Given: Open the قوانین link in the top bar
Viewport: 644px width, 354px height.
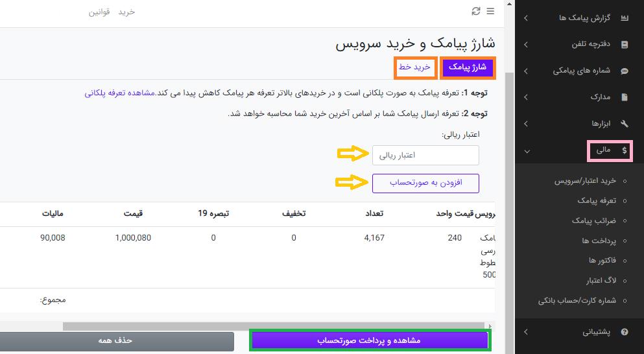Looking at the screenshot, I should tap(99, 12).
